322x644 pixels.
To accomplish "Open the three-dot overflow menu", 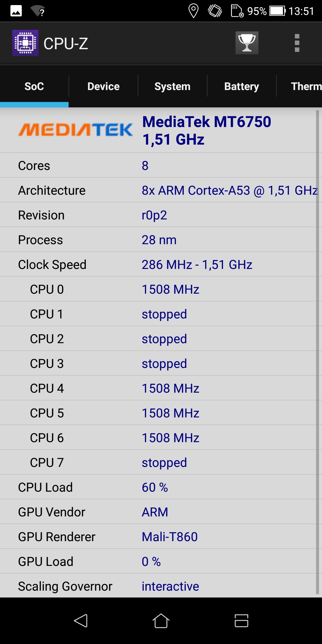I will 297,43.
